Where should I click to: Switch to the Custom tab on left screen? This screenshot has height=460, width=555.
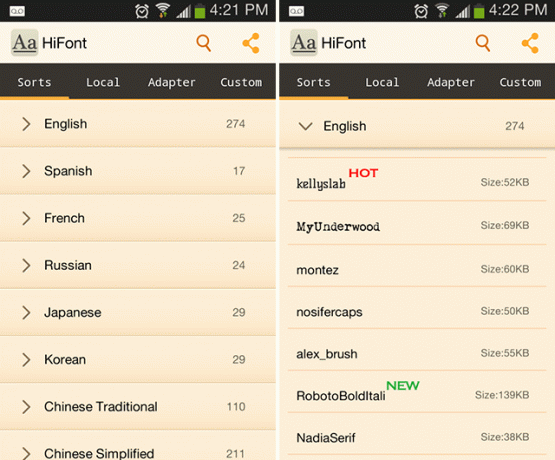point(241,82)
